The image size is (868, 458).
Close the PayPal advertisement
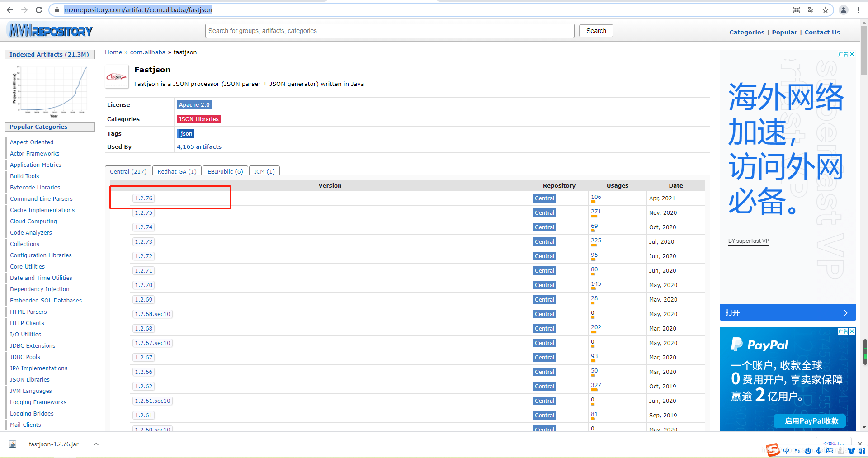(852, 331)
